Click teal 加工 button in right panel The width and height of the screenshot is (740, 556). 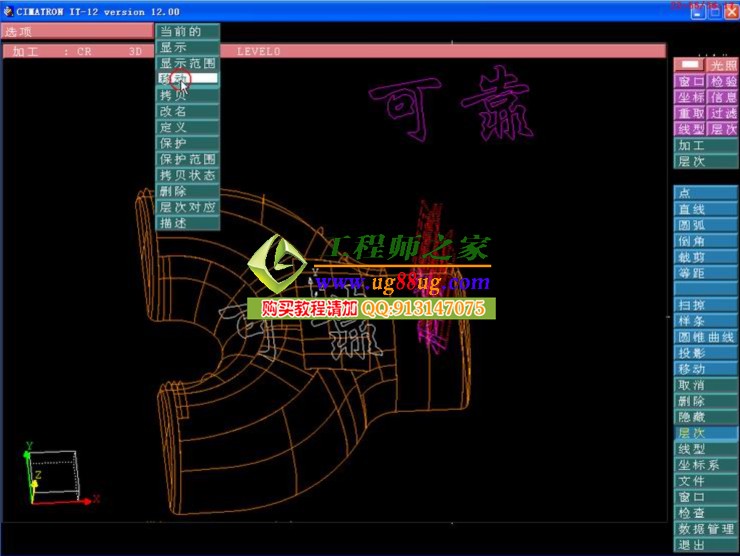[706, 145]
